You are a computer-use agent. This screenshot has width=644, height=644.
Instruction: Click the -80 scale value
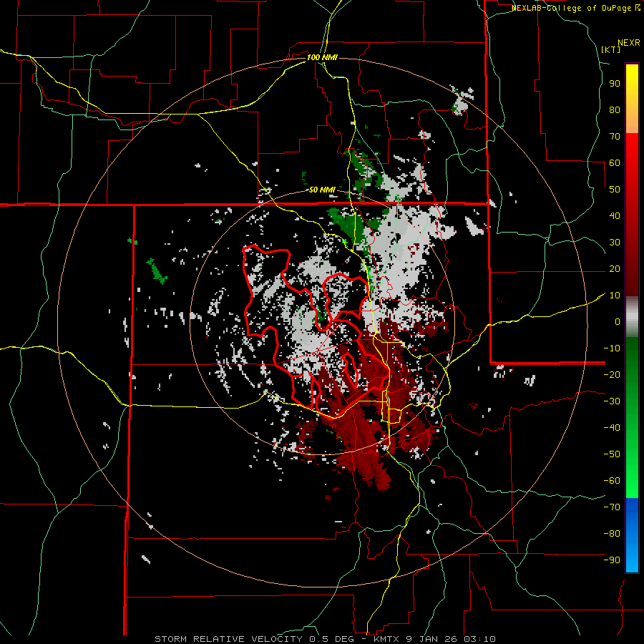coord(612,534)
